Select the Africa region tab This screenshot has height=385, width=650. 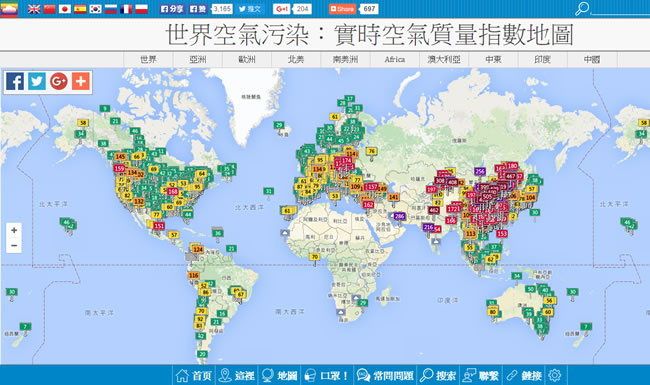395,59
